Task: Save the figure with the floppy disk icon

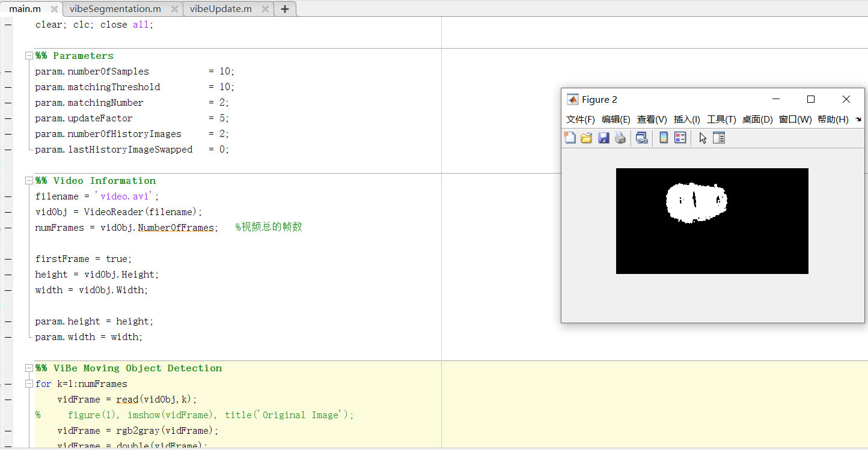Action: pyautogui.click(x=604, y=138)
